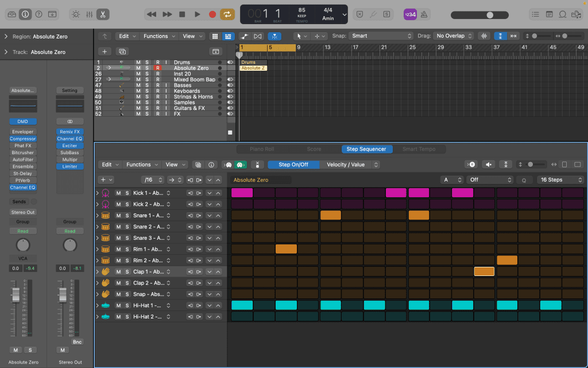
Task: Toggle the metronome click
Action: pyautogui.click(x=424, y=14)
